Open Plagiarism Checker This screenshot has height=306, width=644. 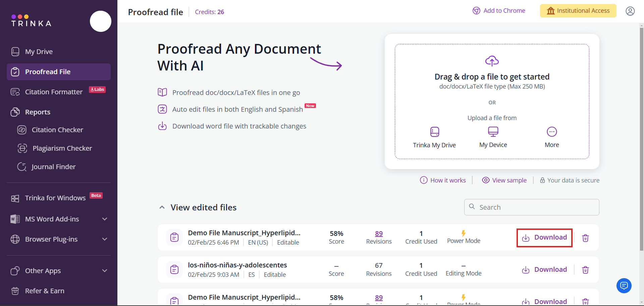tap(62, 148)
